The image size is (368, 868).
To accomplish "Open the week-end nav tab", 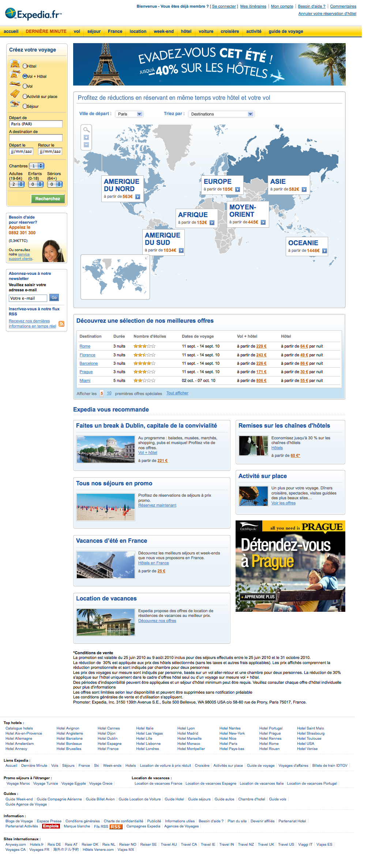I will (164, 31).
